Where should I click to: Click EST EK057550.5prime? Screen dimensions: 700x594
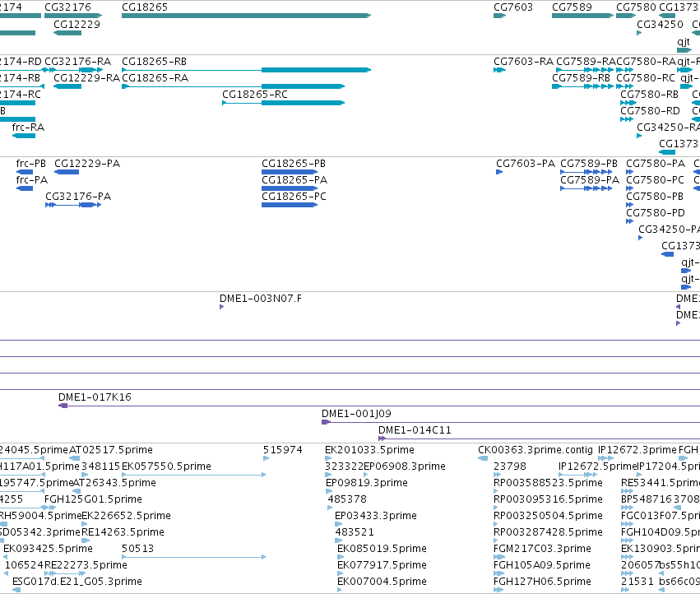[x=194, y=475]
